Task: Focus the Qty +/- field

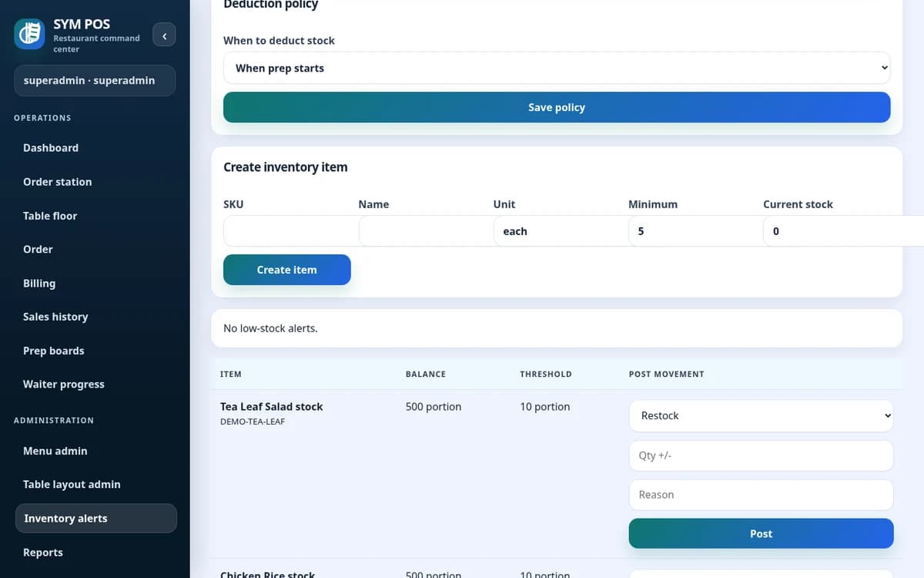Action: 761,455
